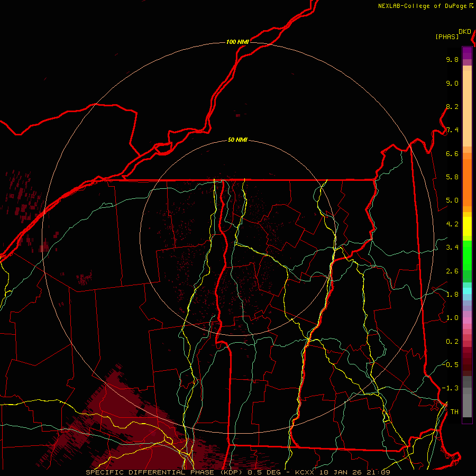
Task: Click the 6.6 legend value
Action: coord(452,153)
